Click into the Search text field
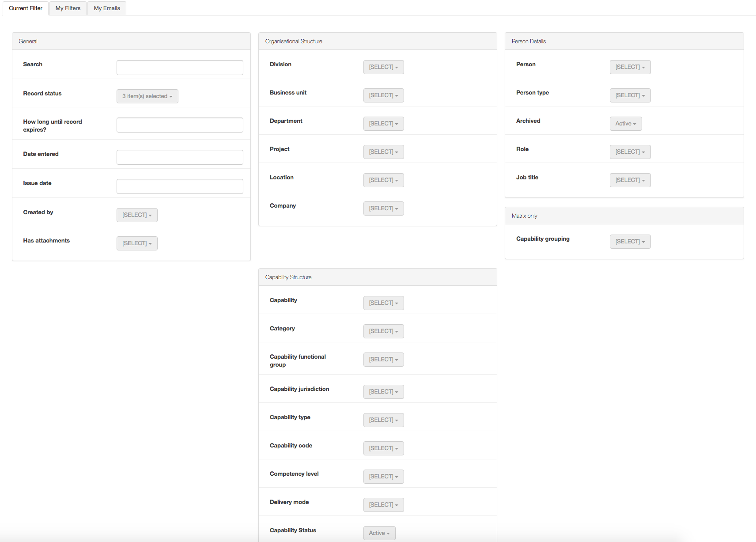Image resolution: width=756 pixels, height=542 pixels. click(180, 68)
